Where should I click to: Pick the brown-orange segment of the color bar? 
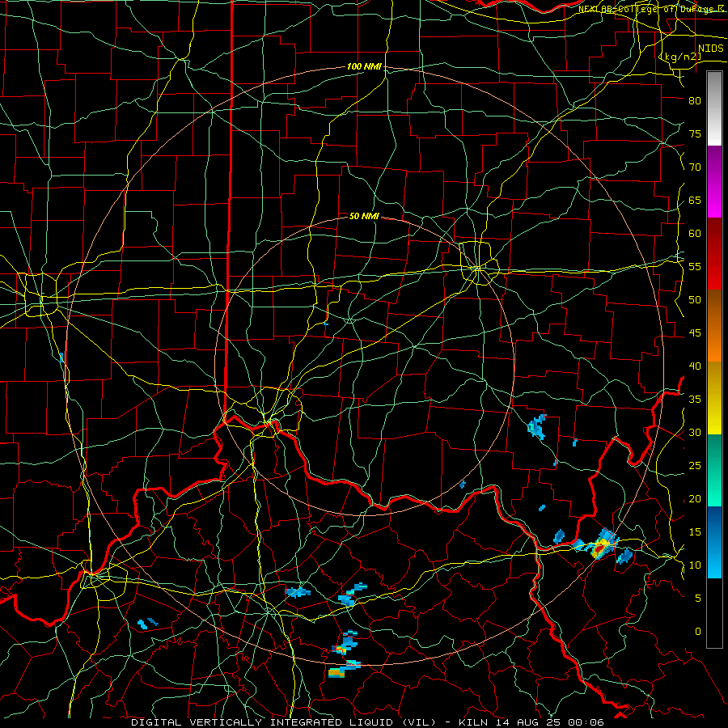coord(714,326)
